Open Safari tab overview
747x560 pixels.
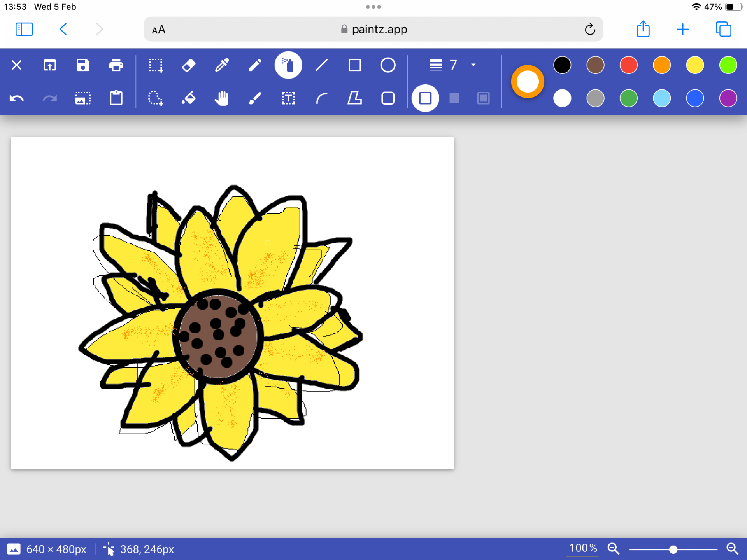723,30
